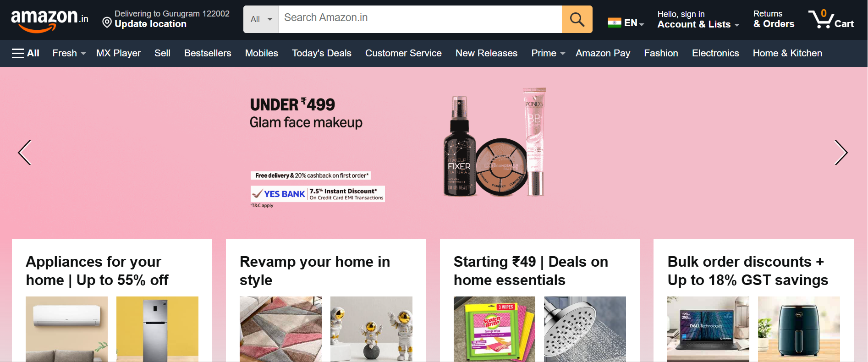Screen dimensions: 868x362
Task: Open Account & Lists dropdown
Action: [698, 19]
